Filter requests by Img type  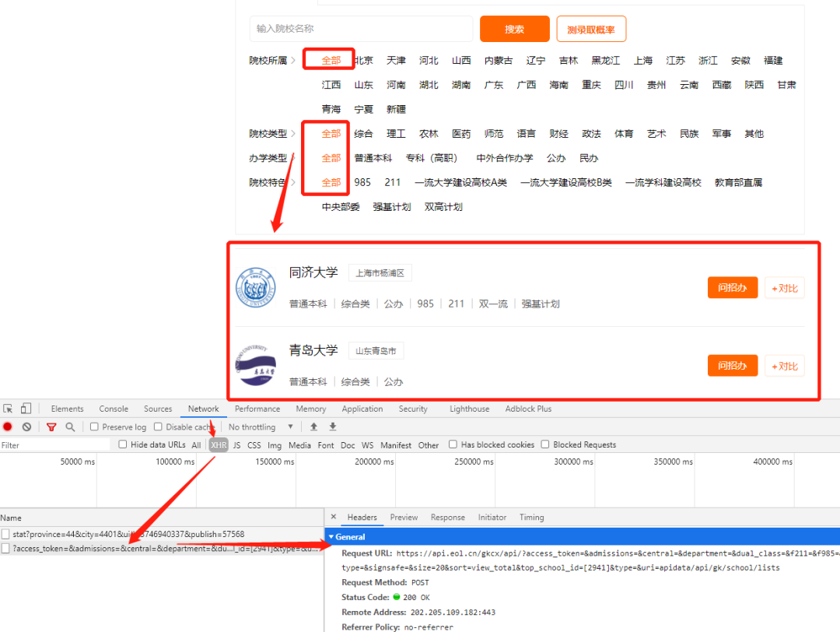coord(275,445)
